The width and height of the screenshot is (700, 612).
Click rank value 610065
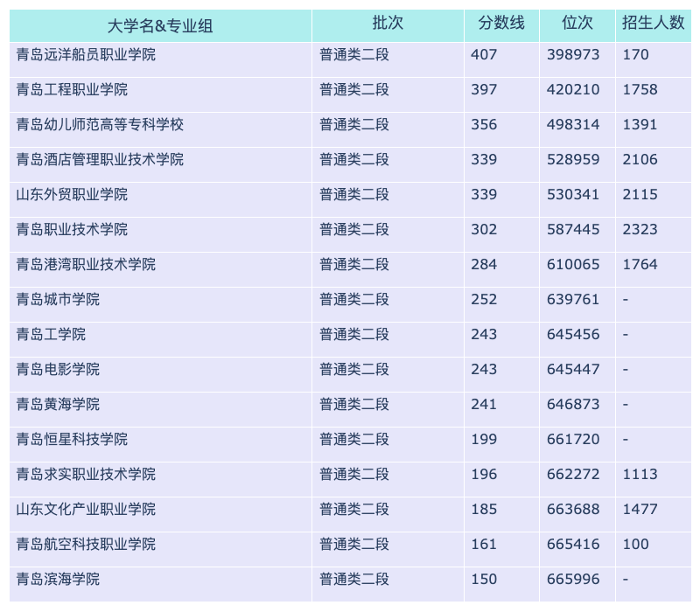(x=573, y=265)
